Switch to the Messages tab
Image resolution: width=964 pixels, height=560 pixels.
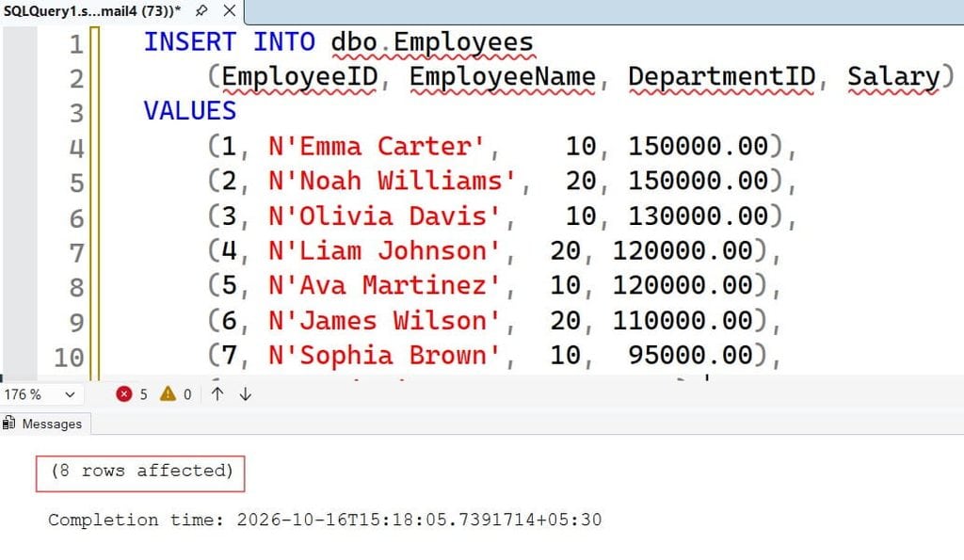pos(44,424)
